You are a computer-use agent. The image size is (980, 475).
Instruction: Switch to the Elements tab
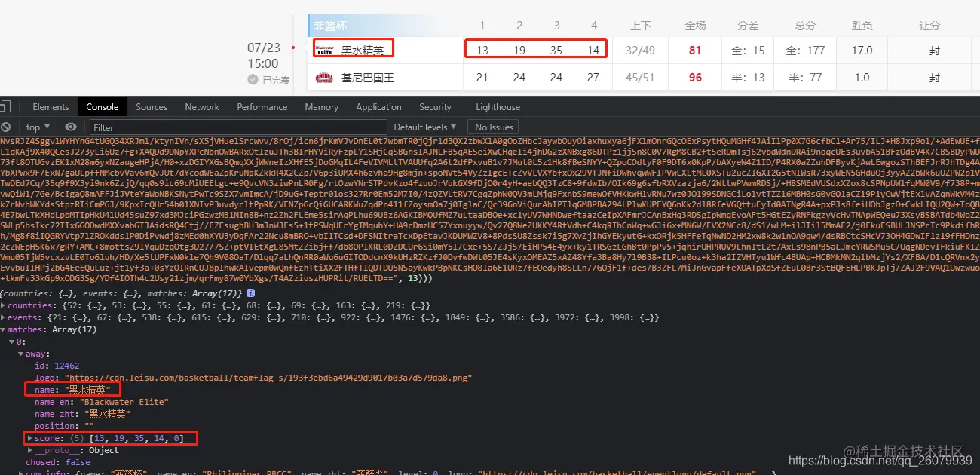tap(51, 107)
